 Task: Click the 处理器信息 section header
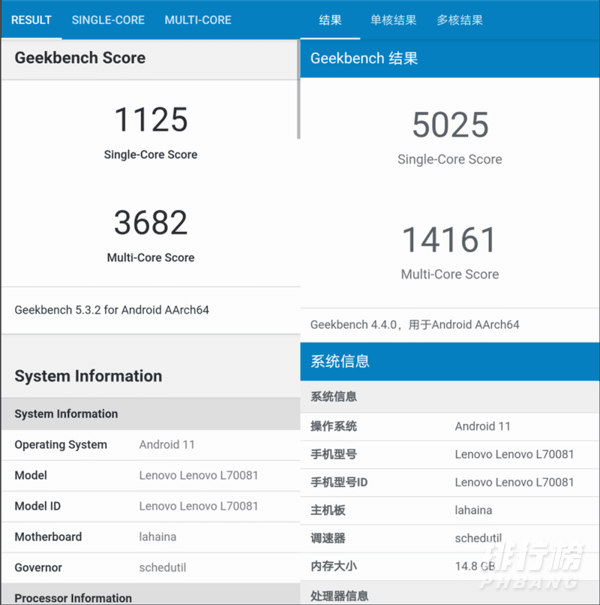[450, 593]
